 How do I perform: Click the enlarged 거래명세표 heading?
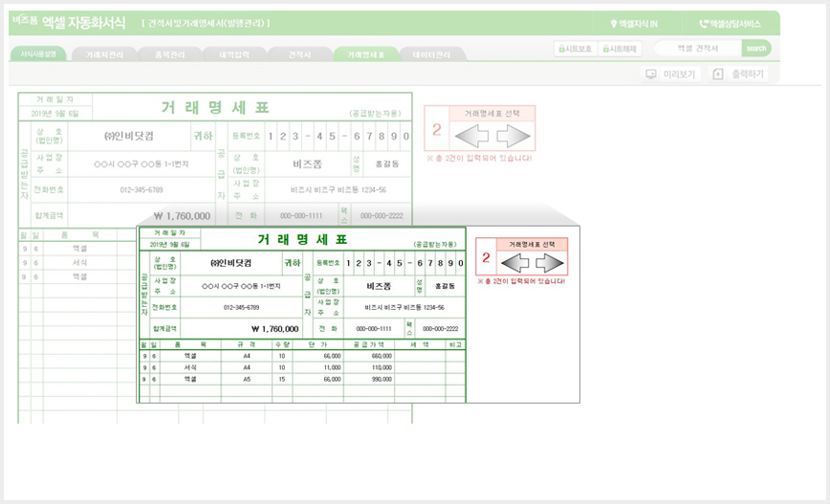coord(302,239)
